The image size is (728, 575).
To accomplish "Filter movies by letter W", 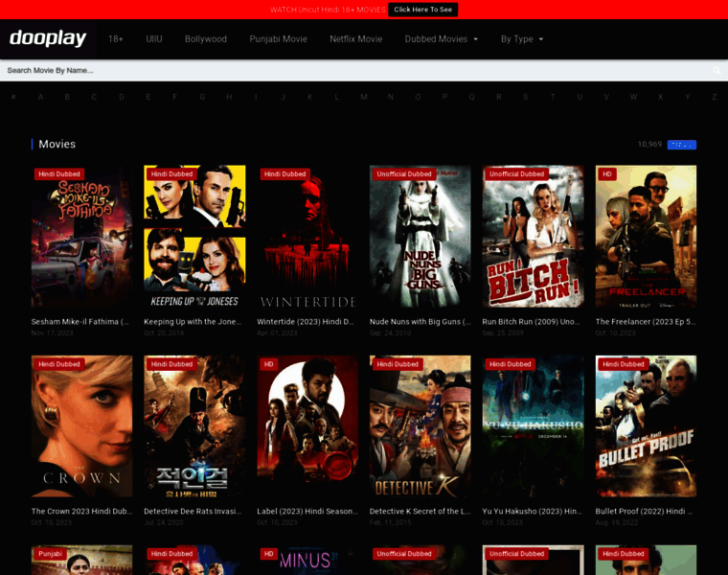I will tap(633, 97).
